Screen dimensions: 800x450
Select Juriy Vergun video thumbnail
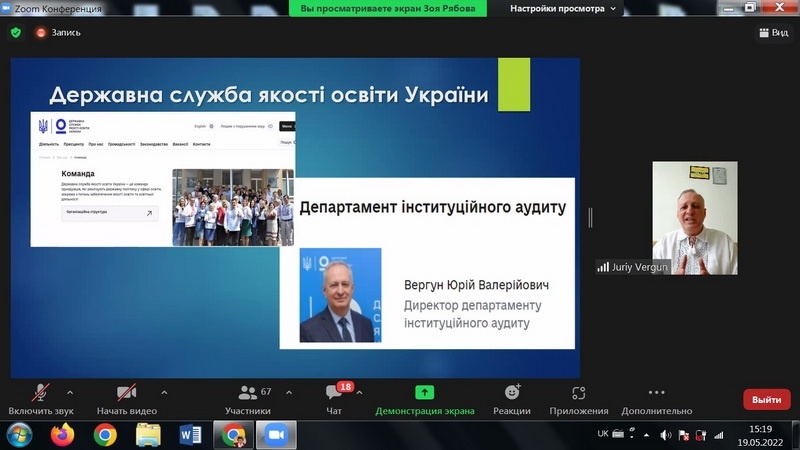pyautogui.click(x=694, y=218)
